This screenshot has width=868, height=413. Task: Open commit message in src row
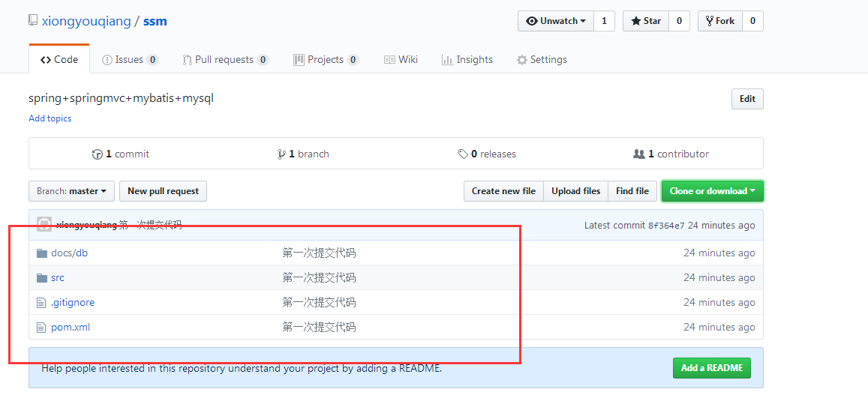click(319, 277)
